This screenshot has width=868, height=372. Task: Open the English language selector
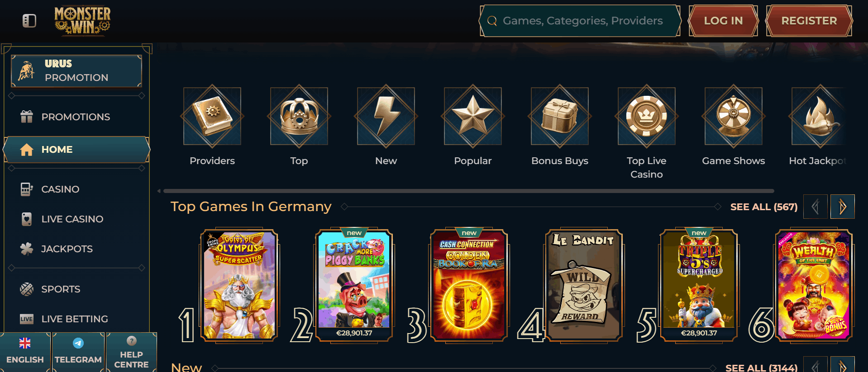[x=25, y=352]
